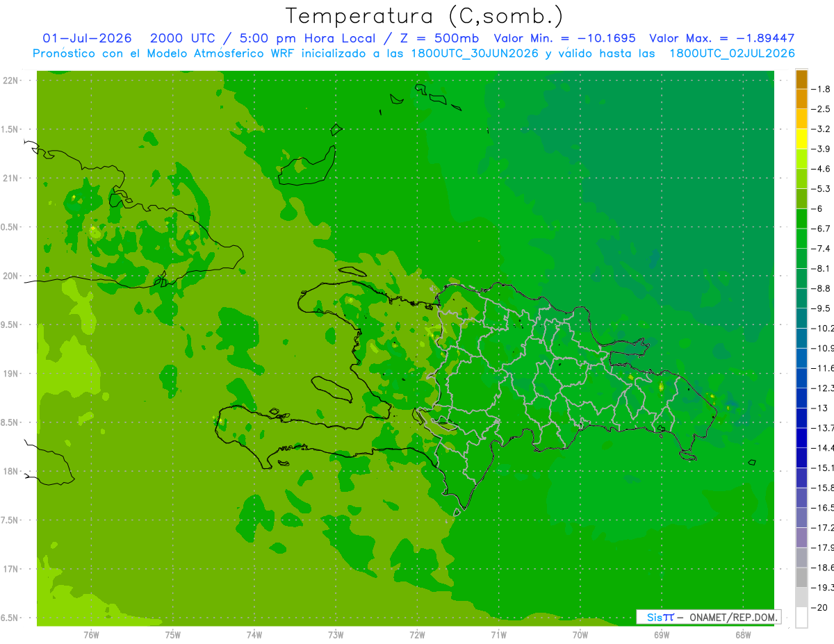The image size is (834, 644).
Task: Pick the amber swatch between -2.5 and -3.2
Action: [801, 119]
